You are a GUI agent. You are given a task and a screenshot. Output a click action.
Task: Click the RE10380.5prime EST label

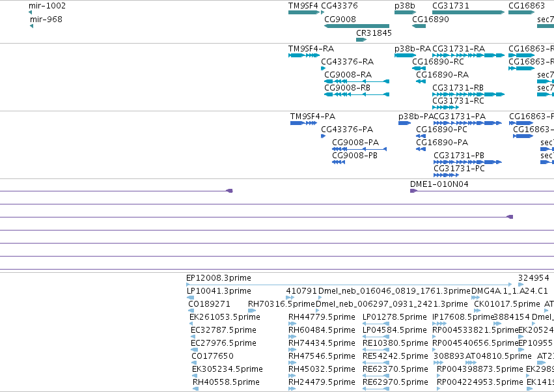[395, 344]
